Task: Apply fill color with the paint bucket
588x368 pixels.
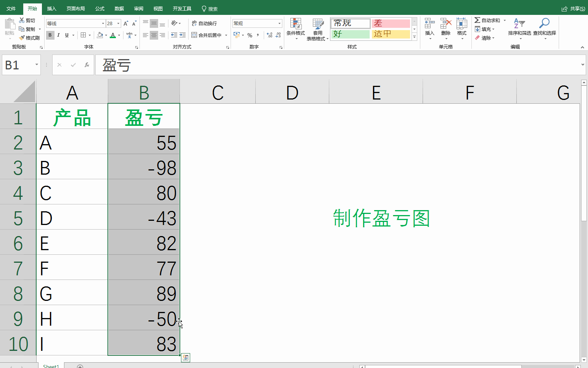Action: click(x=100, y=35)
